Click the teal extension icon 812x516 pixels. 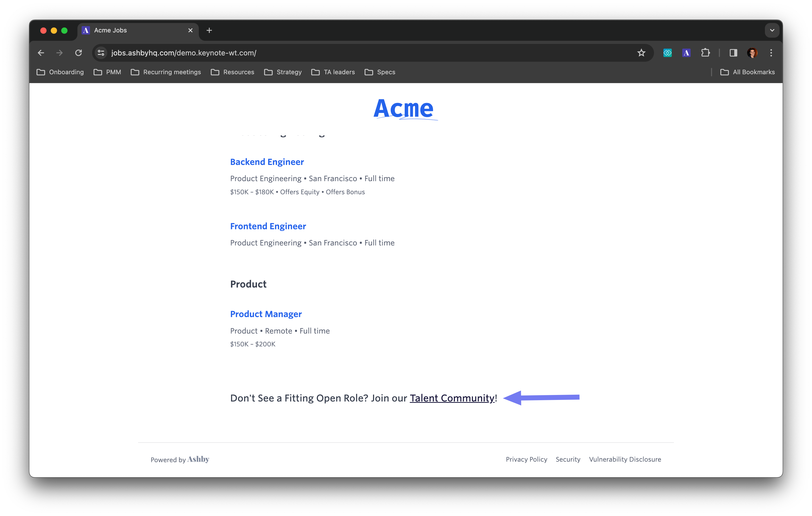tap(667, 53)
